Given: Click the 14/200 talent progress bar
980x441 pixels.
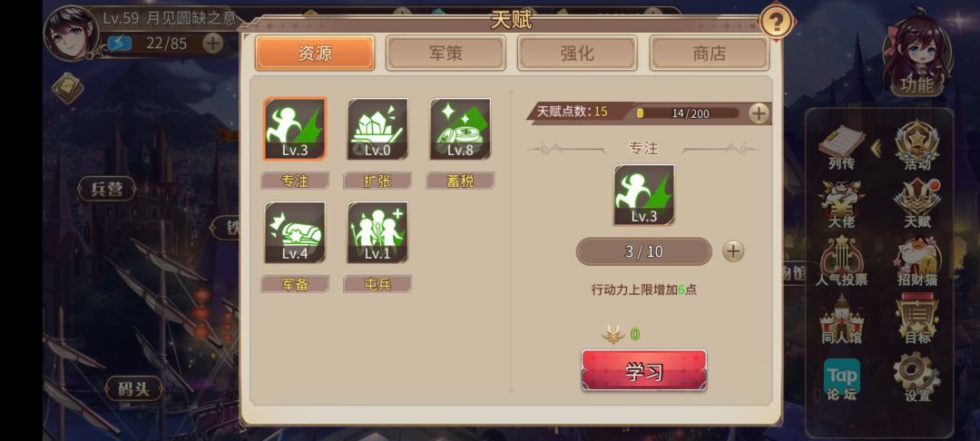Looking at the screenshot, I should [688, 113].
